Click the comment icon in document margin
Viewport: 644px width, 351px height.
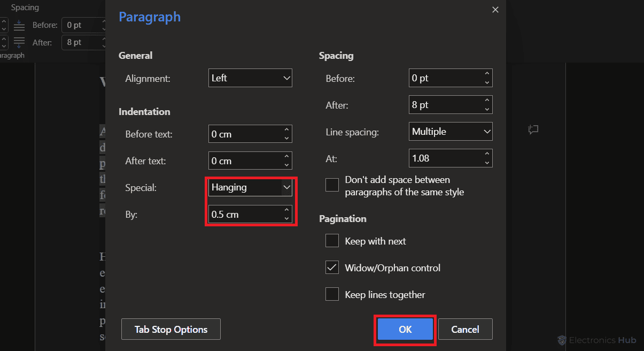pos(532,129)
